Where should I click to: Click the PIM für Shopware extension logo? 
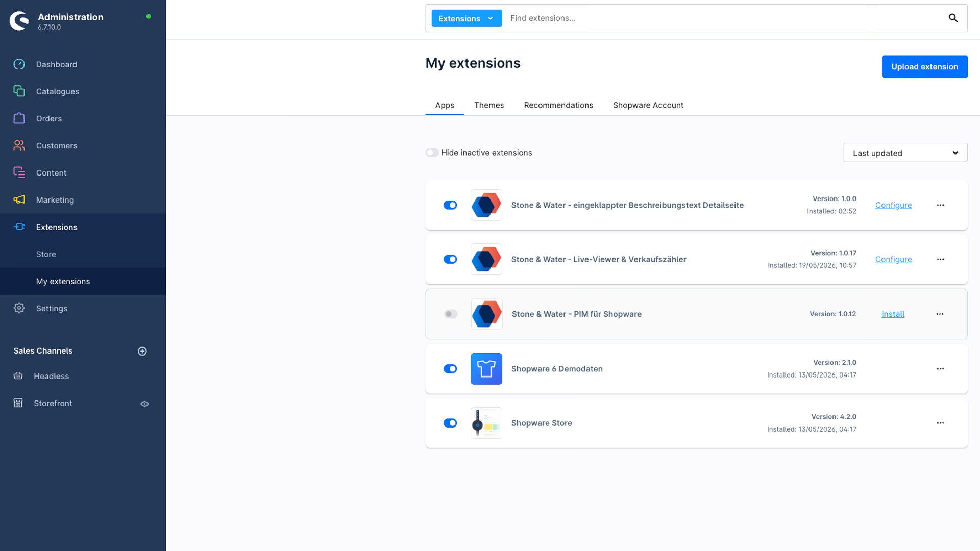pyautogui.click(x=487, y=314)
